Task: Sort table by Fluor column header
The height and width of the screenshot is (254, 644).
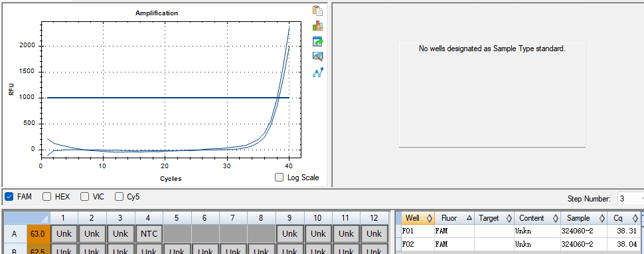Action: pyautogui.click(x=454, y=218)
